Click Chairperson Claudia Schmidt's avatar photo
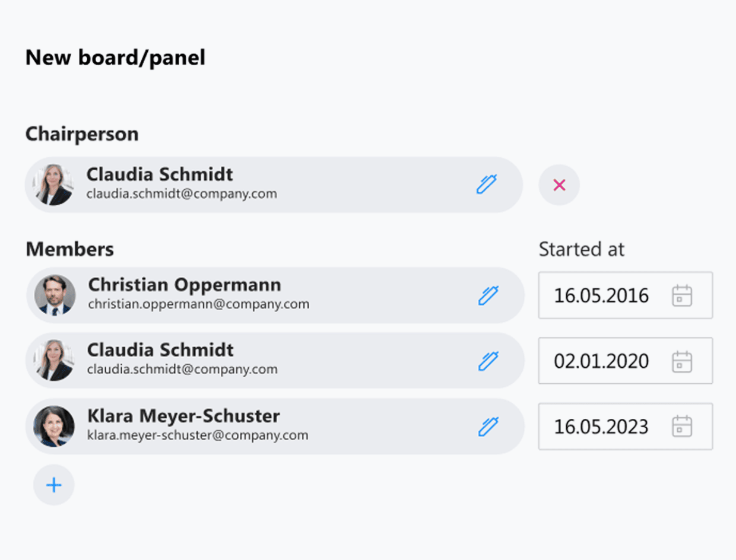Screen dimensions: 736x560 click(x=53, y=185)
